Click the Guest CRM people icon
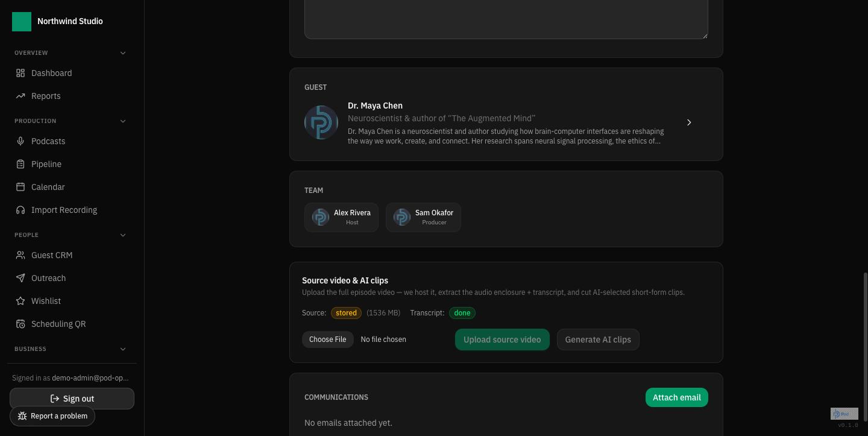868x436 pixels. click(x=20, y=255)
